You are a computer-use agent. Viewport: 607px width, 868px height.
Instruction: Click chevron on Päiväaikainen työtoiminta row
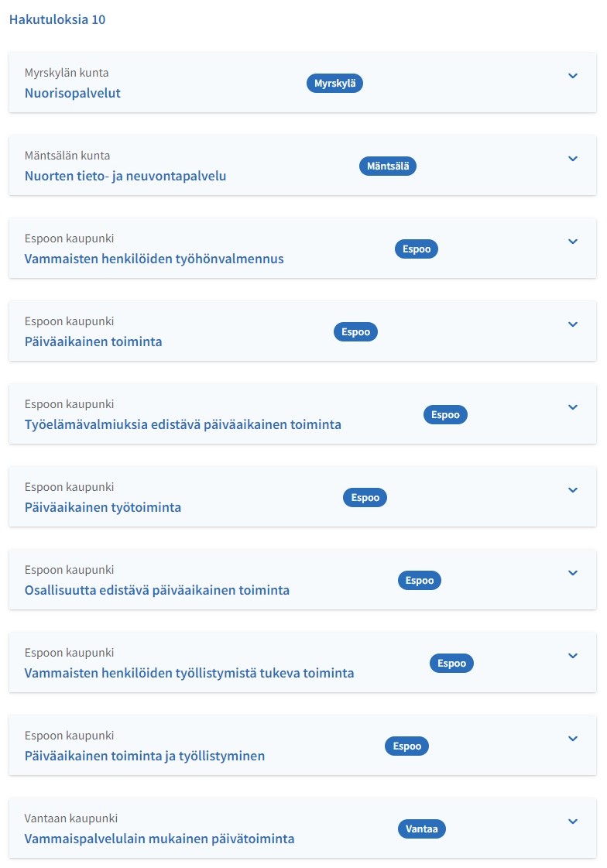[573, 490]
